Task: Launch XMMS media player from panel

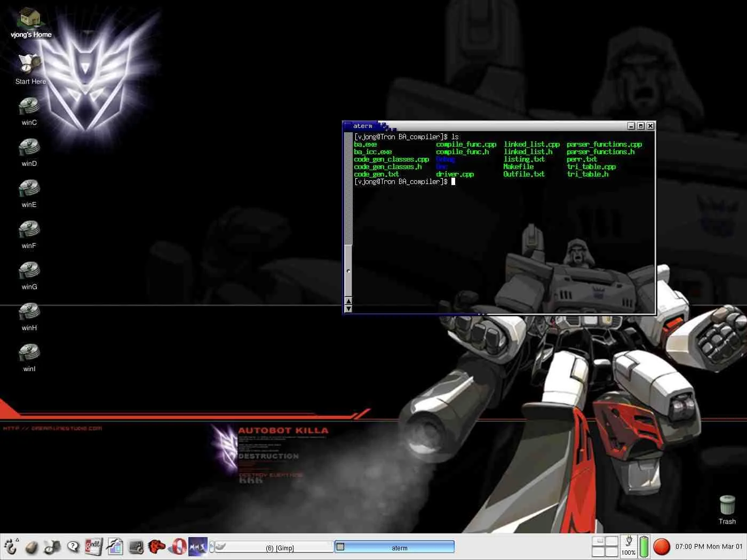Action: [198, 547]
